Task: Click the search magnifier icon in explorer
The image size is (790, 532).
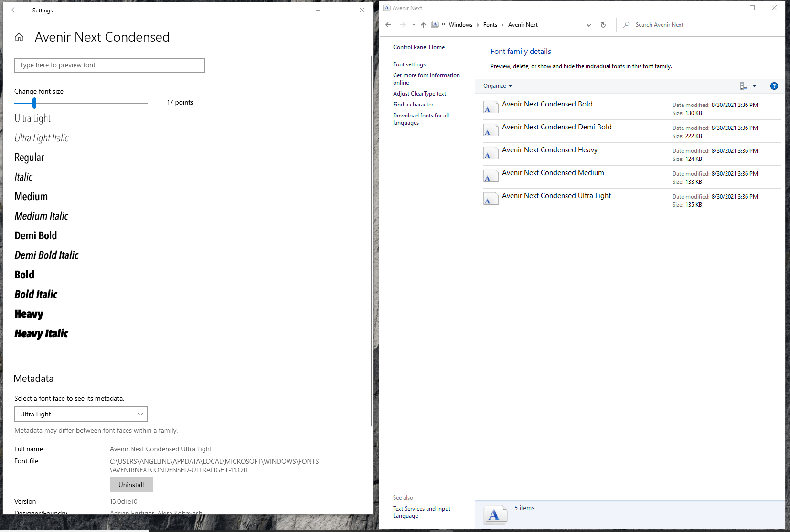Action: 626,25
